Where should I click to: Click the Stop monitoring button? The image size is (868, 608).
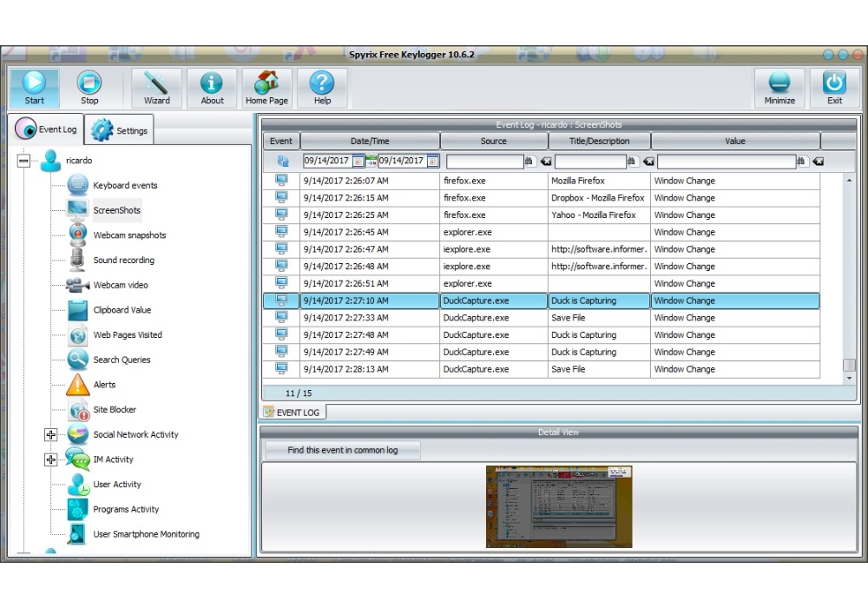(x=89, y=88)
